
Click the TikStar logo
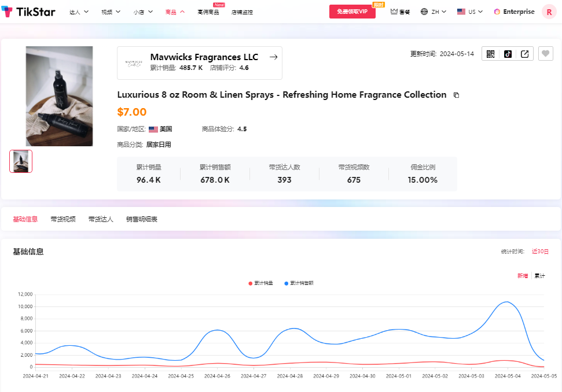tap(28, 12)
